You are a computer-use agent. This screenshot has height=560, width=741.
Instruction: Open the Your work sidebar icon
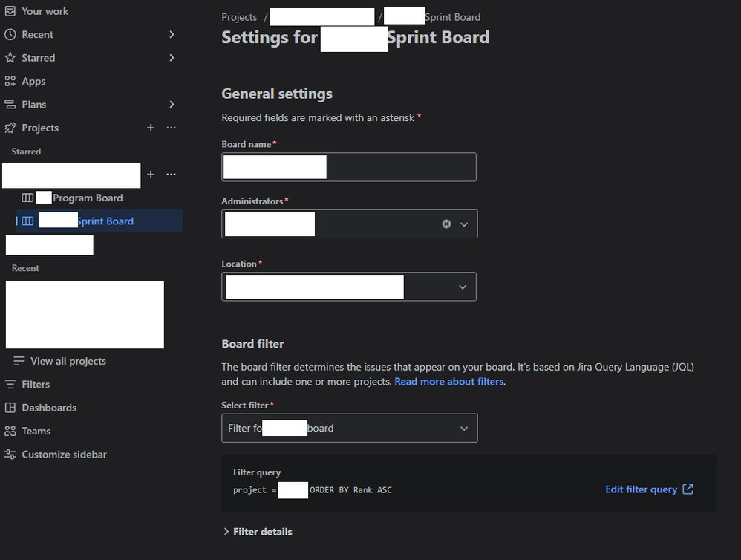pyautogui.click(x=12, y=11)
